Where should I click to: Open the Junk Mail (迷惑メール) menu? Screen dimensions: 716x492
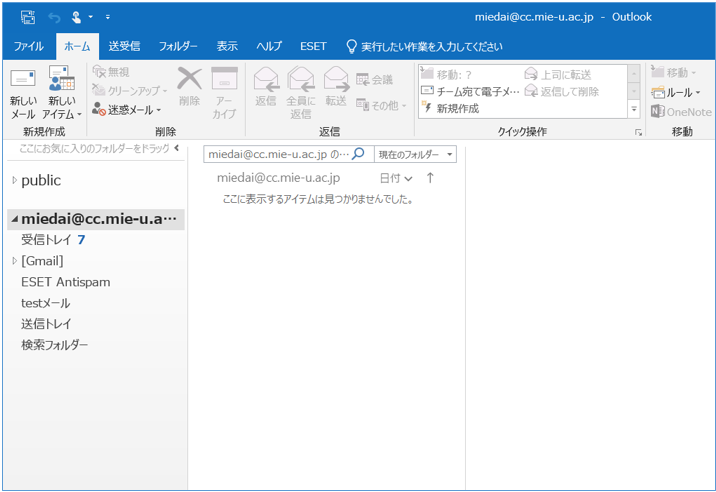tap(126, 110)
